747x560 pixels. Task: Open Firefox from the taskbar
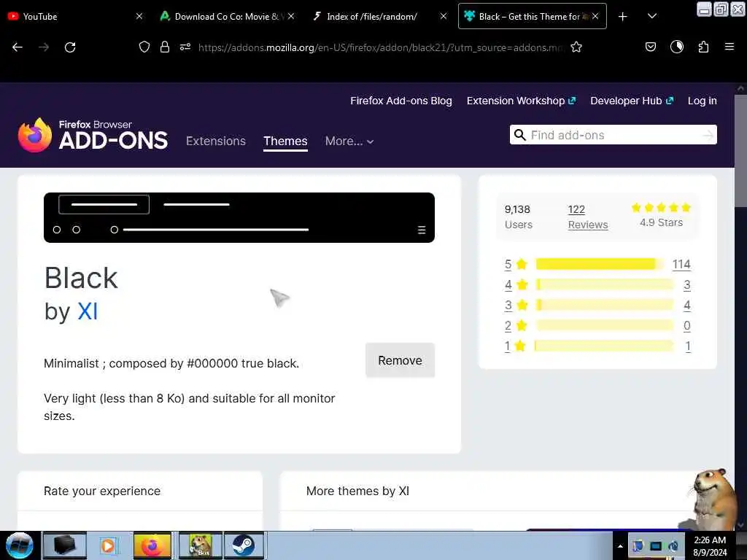point(152,545)
